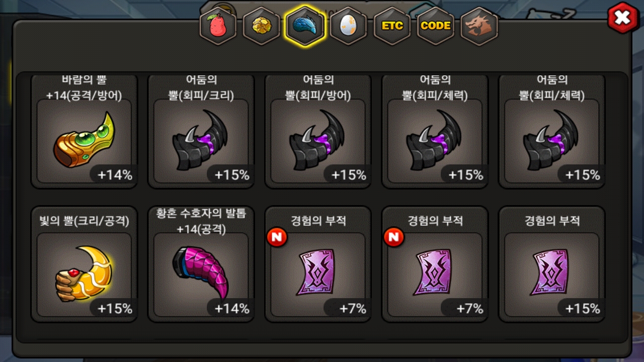The height and width of the screenshot is (362, 644).
Task: Open the egg category tab
Action: (348, 26)
